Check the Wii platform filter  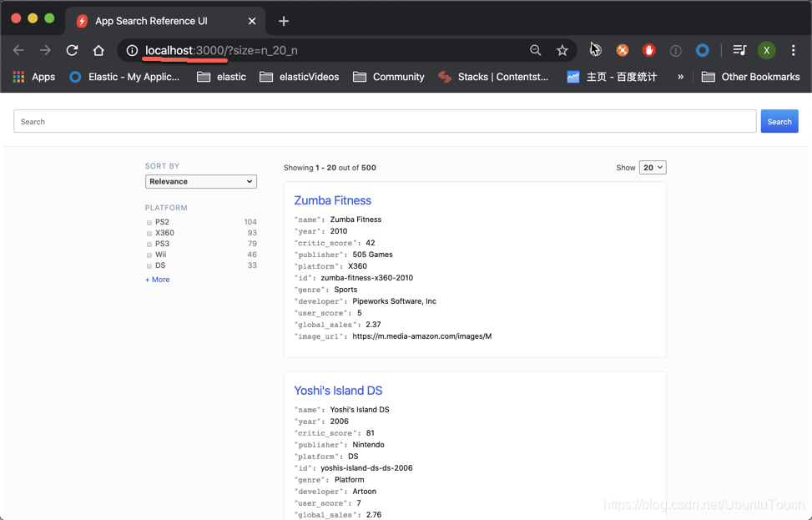(x=149, y=255)
